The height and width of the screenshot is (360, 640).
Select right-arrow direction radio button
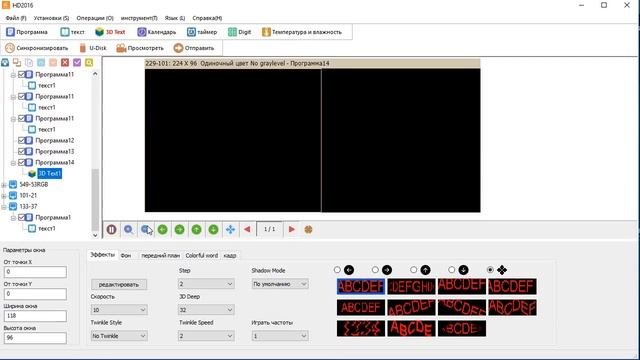375,270
